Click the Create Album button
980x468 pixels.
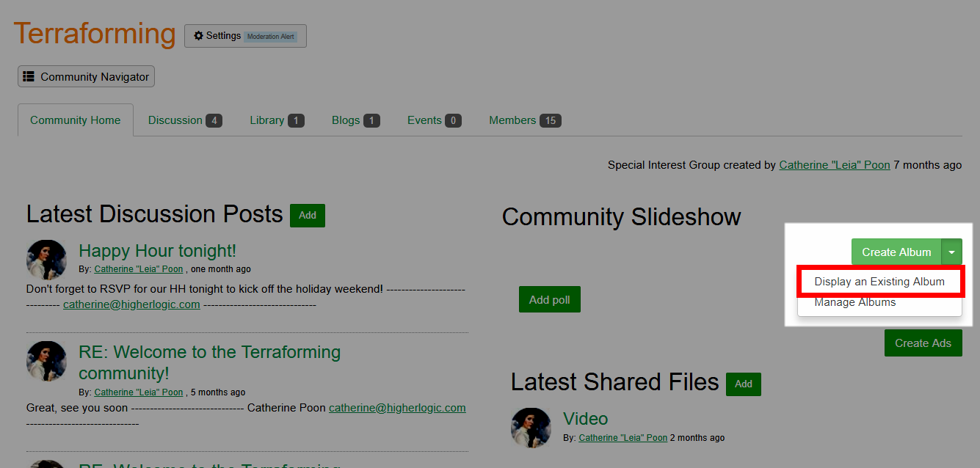tap(896, 252)
